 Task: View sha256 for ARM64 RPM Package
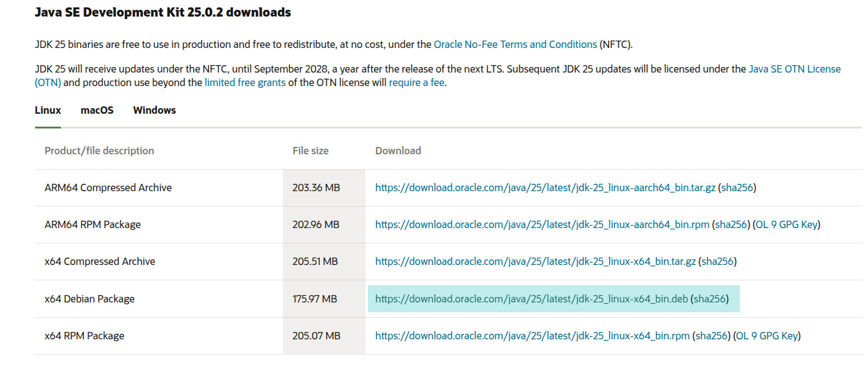[731, 224]
